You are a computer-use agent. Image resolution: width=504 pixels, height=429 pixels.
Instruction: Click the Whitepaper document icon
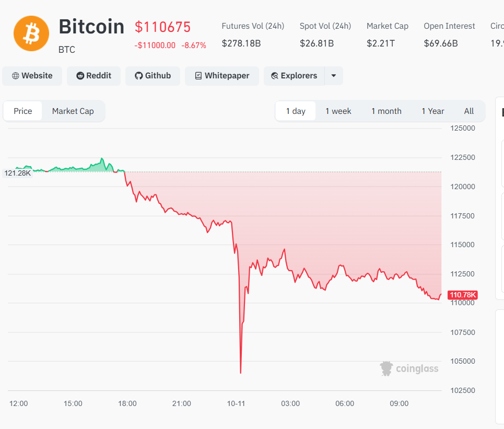[198, 76]
